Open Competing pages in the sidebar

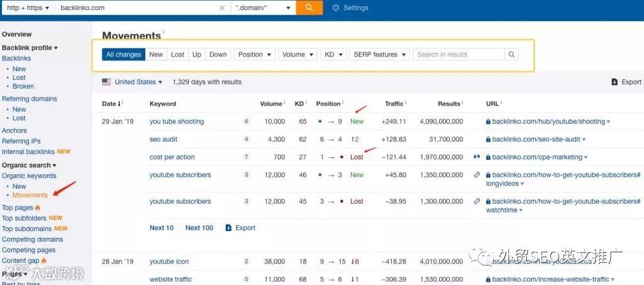29,250
